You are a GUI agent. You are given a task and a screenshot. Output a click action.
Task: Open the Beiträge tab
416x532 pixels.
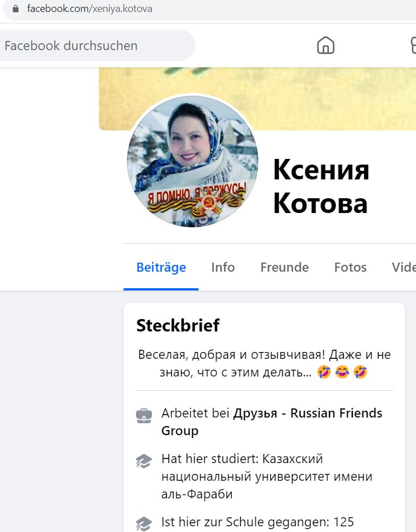(x=161, y=267)
